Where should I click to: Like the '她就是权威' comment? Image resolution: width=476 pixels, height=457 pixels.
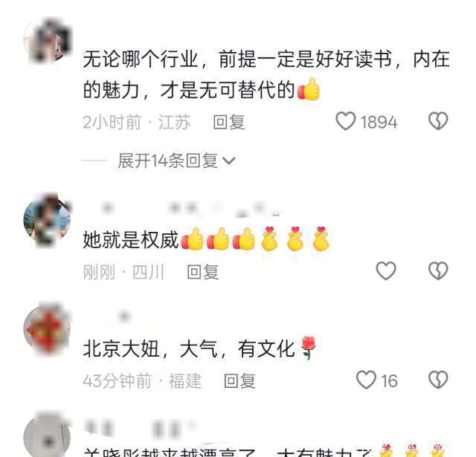[386, 270]
